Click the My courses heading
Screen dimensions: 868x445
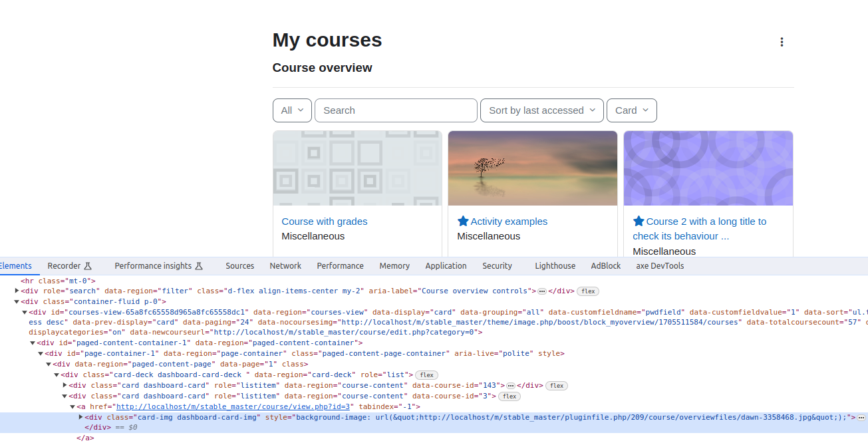[327, 40]
